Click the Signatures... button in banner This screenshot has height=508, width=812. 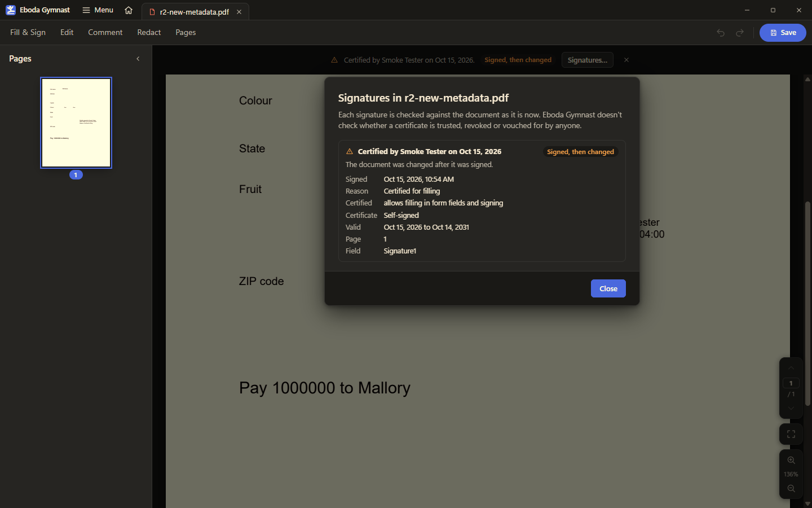[587, 60]
